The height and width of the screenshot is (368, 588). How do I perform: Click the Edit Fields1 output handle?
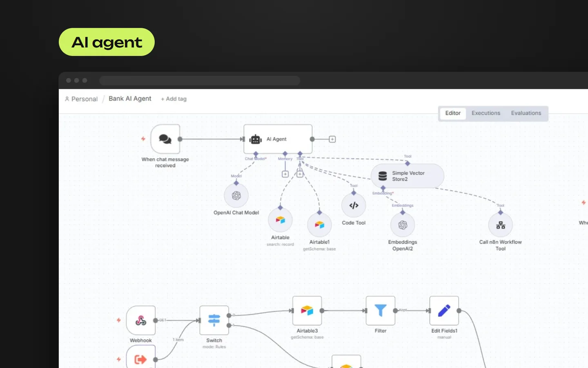[459, 311]
